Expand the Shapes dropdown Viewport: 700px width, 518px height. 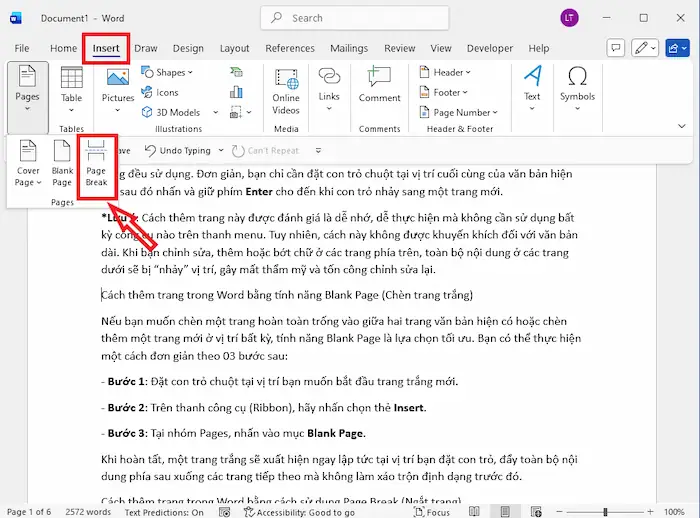click(x=168, y=72)
